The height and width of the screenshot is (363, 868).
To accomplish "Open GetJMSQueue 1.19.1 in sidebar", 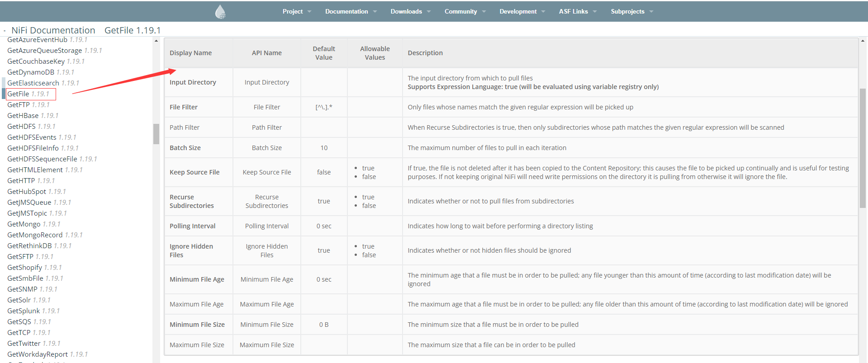I will pos(39,203).
